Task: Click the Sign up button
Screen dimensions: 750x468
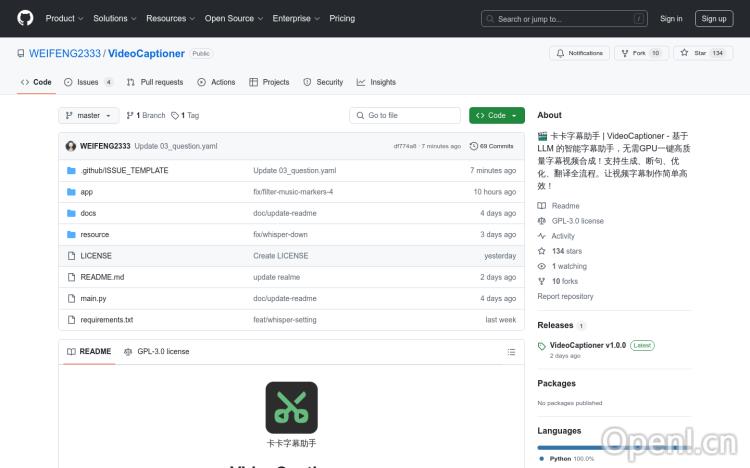Action: pyautogui.click(x=714, y=18)
